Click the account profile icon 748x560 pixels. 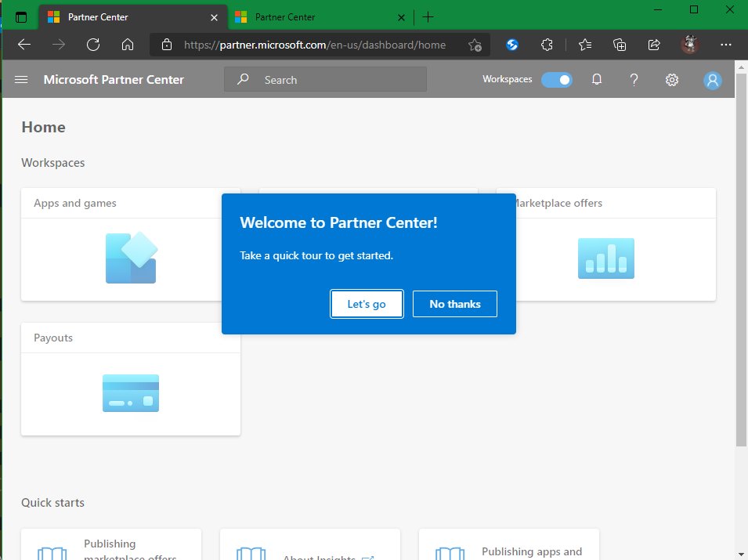pos(712,79)
